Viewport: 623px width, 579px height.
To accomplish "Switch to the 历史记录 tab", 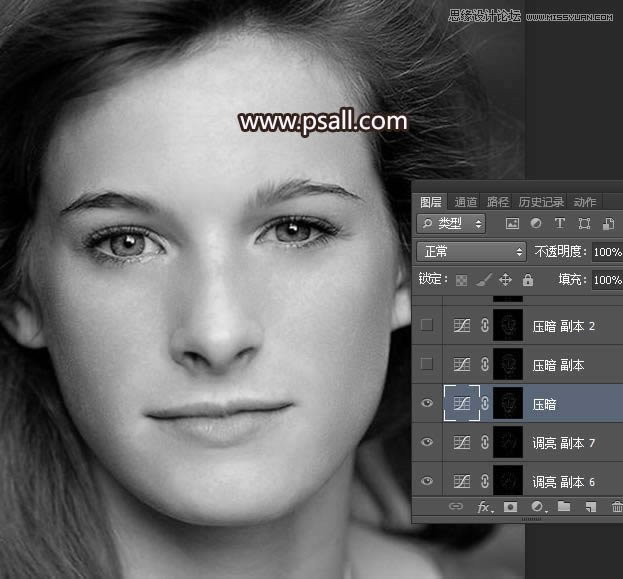I will point(540,201).
